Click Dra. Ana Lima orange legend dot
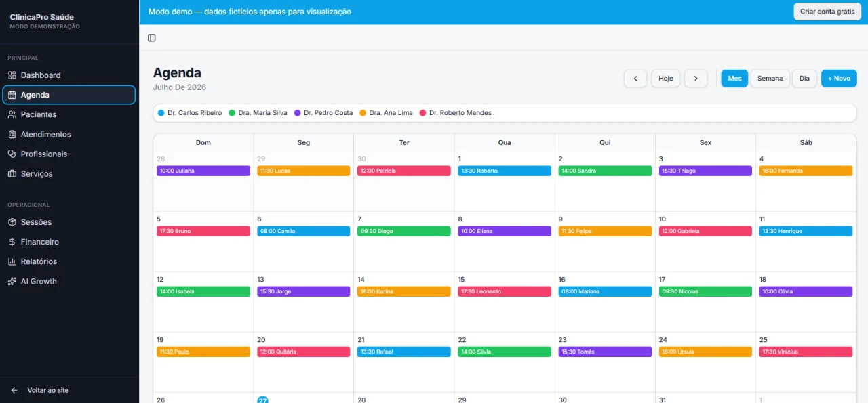This screenshot has height=403, width=868. click(x=363, y=113)
